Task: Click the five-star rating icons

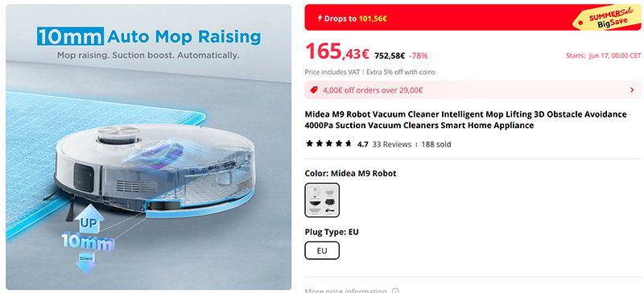Action: point(328,144)
